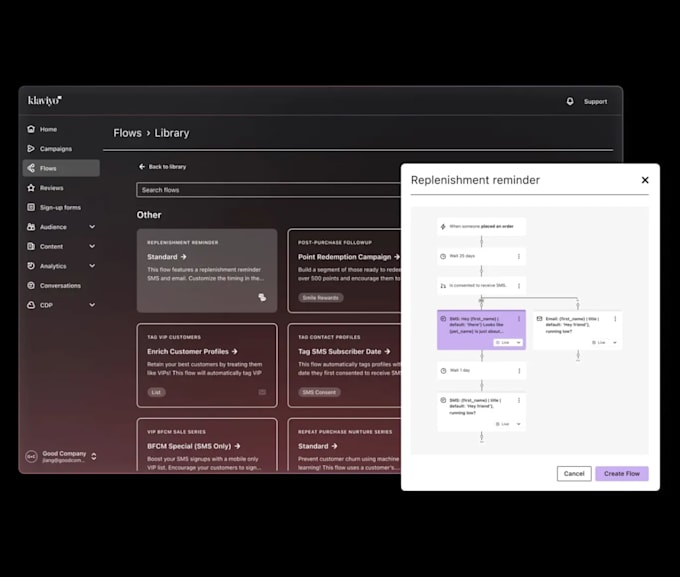Screen dimensions: 680x577
Task: Open three-dot menu on Email step
Action: click(615, 319)
